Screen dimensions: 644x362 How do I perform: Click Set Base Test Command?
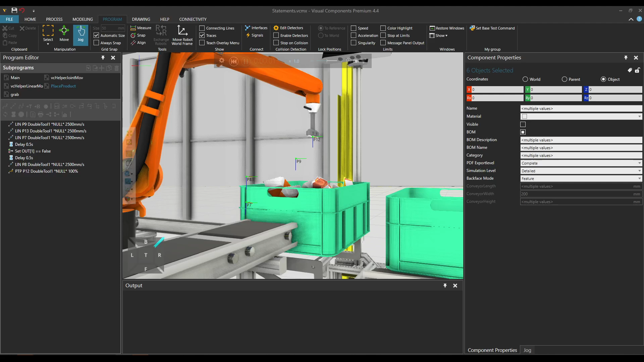pos(492,28)
